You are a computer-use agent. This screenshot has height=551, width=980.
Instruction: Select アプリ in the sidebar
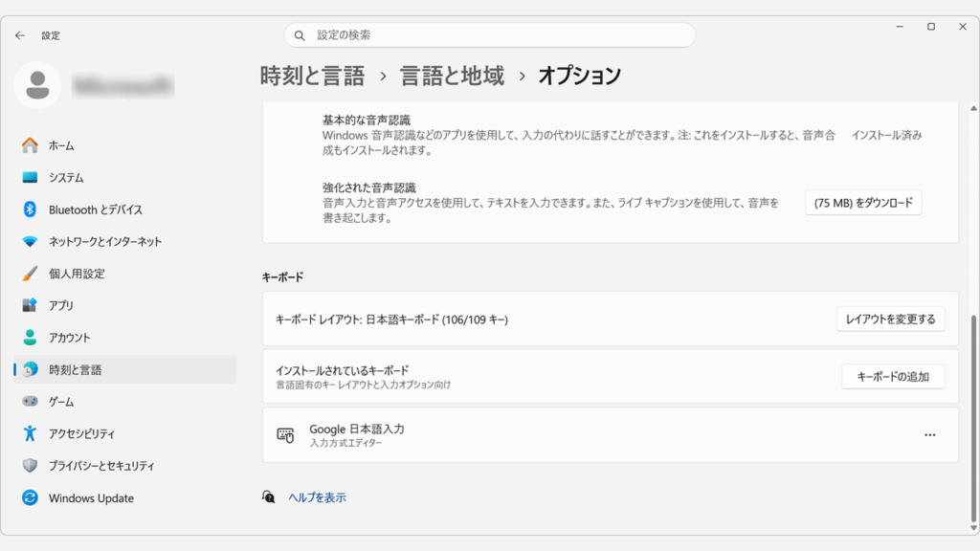[125, 305]
